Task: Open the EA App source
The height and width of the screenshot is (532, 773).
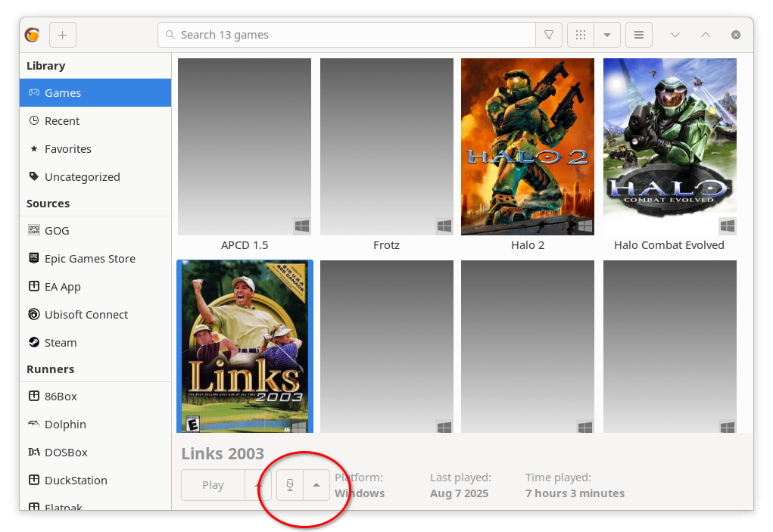Action: pyautogui.click(x=95, y=287)
